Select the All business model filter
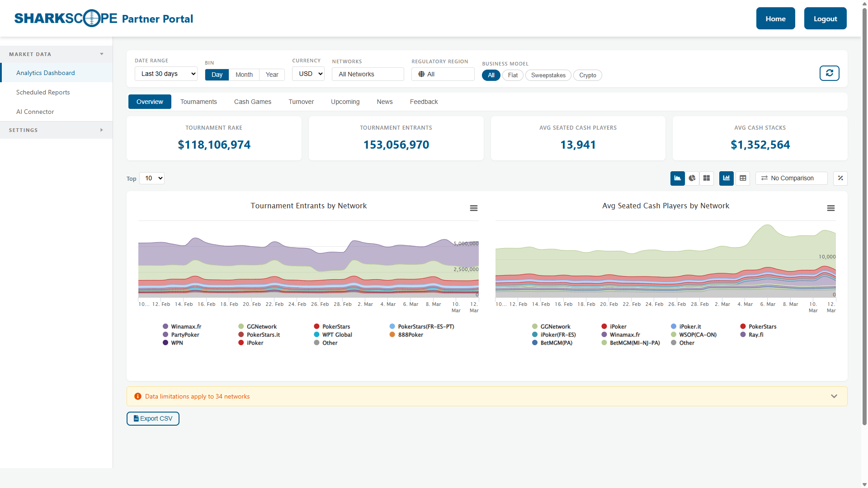The height and width of the screenshot is (488, 868). click(x=491, y=75)
